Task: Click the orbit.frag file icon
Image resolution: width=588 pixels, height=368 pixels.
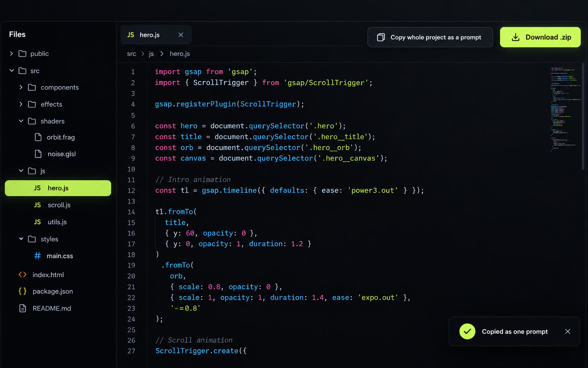Action: 38,137
